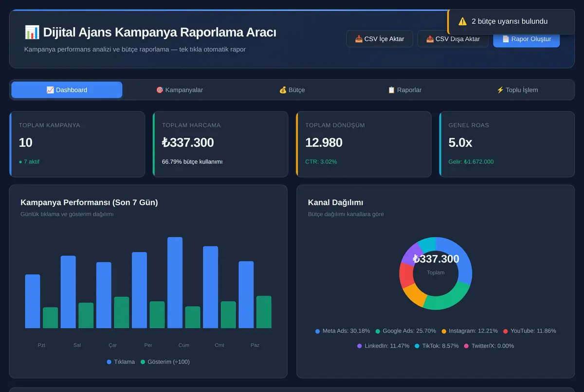584x392 pixels.
Task: Click the "Gelir: ₺1.672.000" text
Action: pos(471,161)
